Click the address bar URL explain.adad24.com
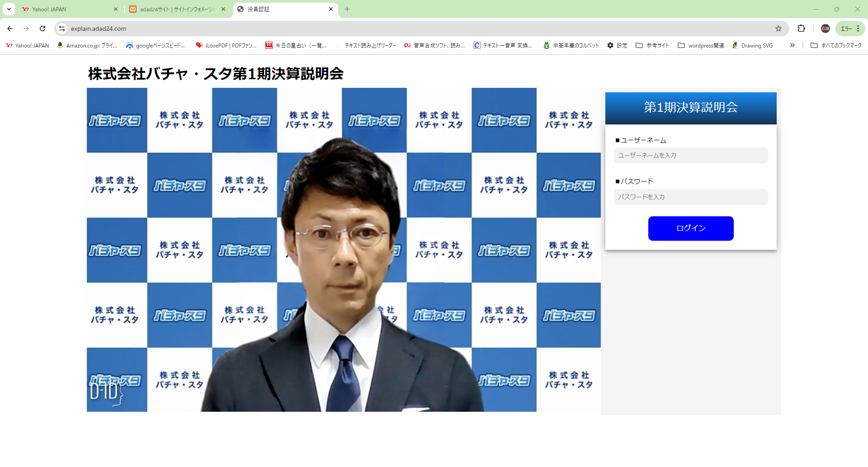Screen dimensions: 868x467 (99, 29)
